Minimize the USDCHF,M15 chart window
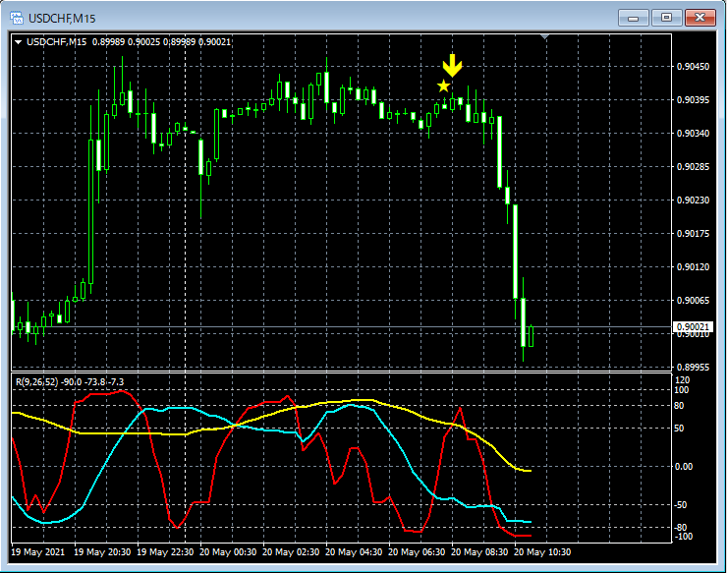Viewport: 728px width, 573px height. point(633,18)
